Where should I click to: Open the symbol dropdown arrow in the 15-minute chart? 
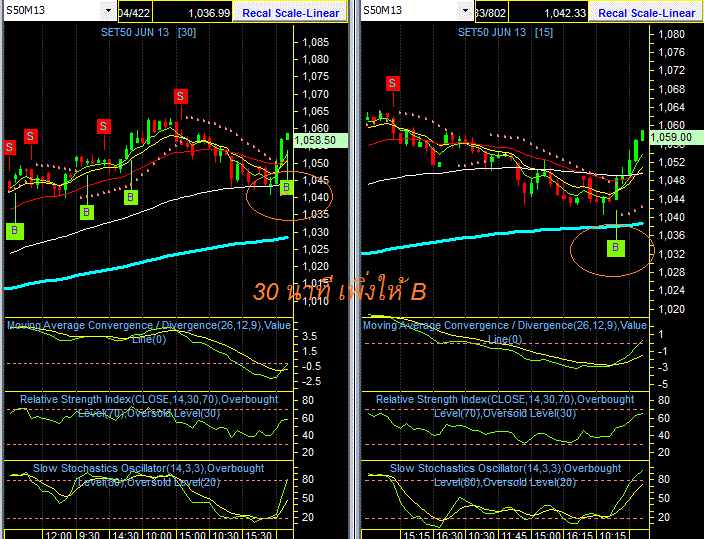[465, 10]
